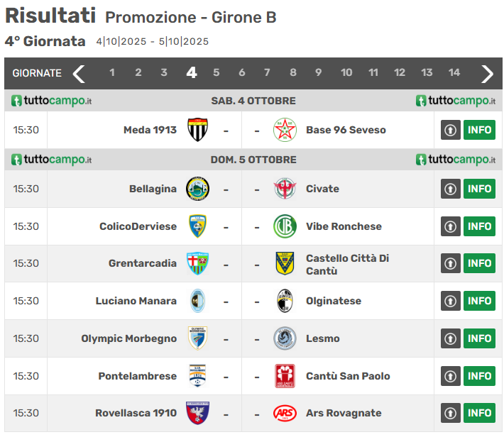
Task: Go to previous giornata with left arrow
Action: point(79,73)
